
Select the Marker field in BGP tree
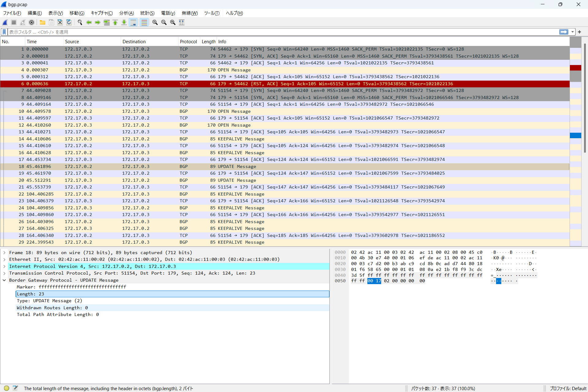[x=173, y=287]
